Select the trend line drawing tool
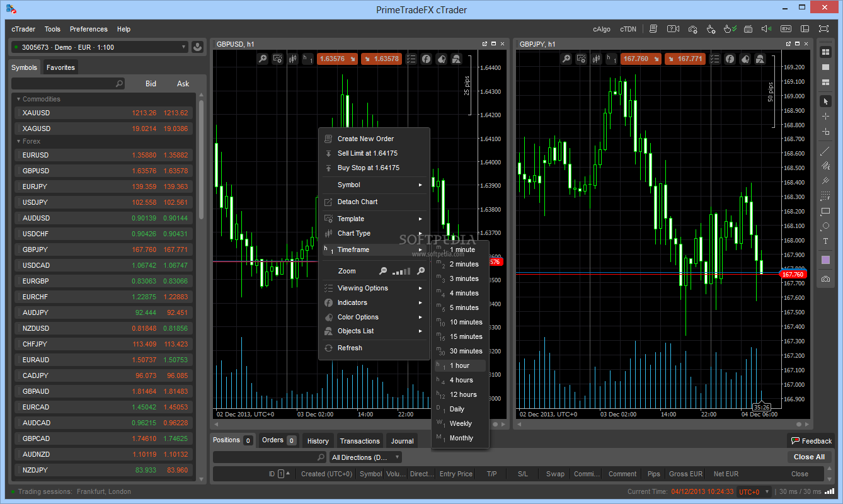The height and width of the screenshot is (504, 843). click(825, 151)
